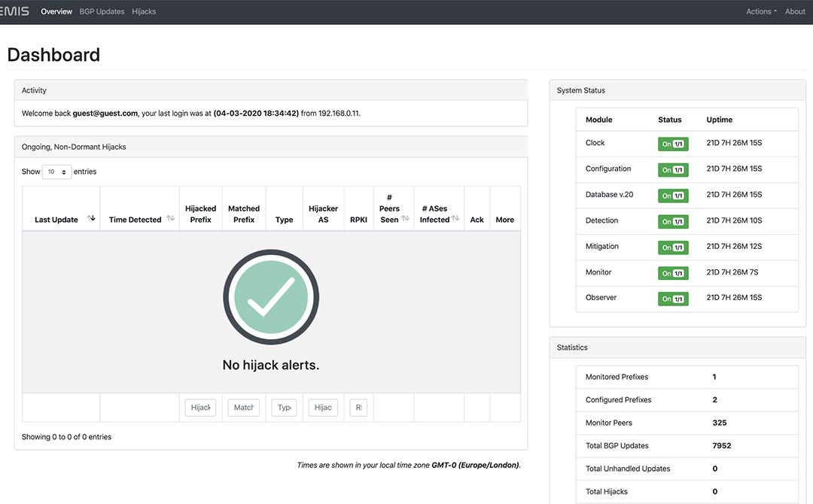813x504 pixels.
Task: Click the ARTEMIS logo in navbar
Action: coord(14,11)
